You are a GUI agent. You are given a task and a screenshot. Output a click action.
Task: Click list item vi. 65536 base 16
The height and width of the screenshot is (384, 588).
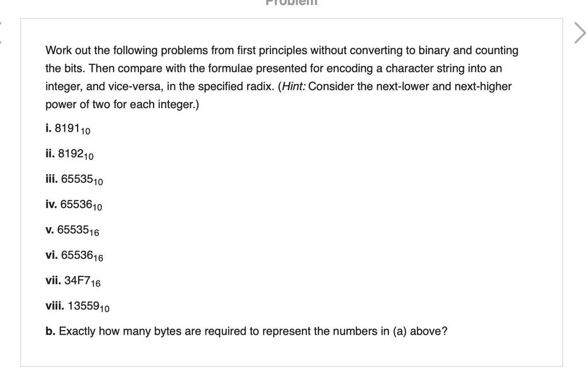tap(74, 256)
